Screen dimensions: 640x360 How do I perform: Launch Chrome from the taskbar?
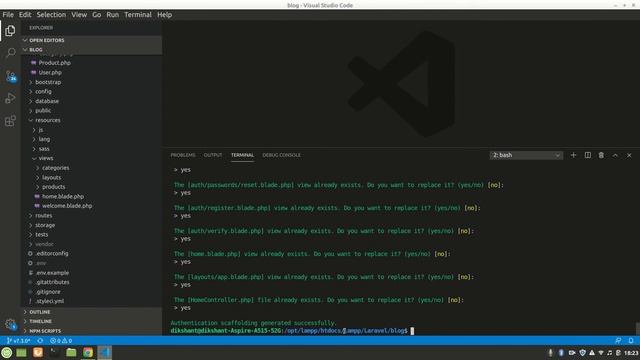coord(88,352)
